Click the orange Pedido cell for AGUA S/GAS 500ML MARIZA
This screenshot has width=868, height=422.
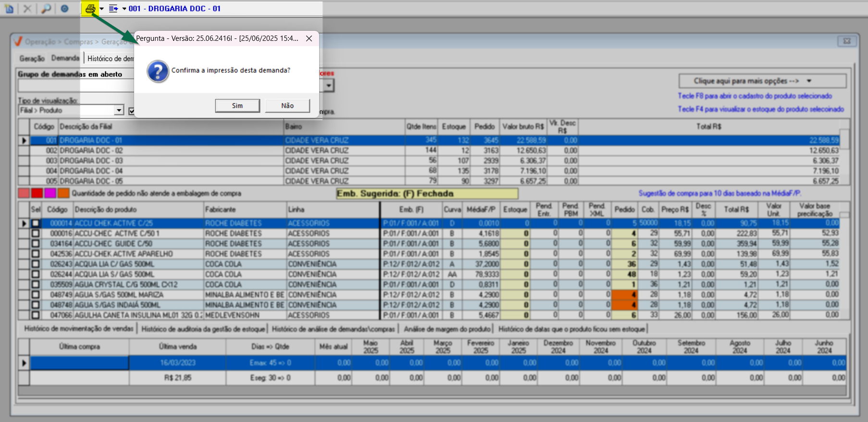[x=625, y=295]
